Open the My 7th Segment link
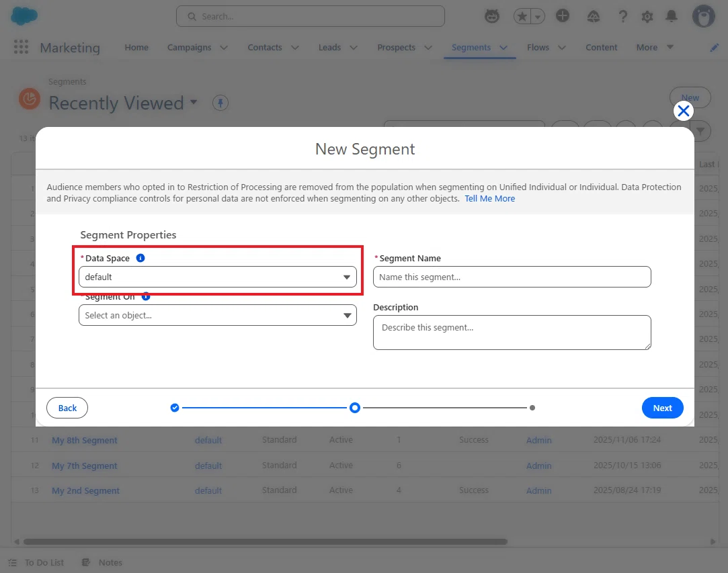The width and height of the screenshot is (728, 573). coord(85,466)
